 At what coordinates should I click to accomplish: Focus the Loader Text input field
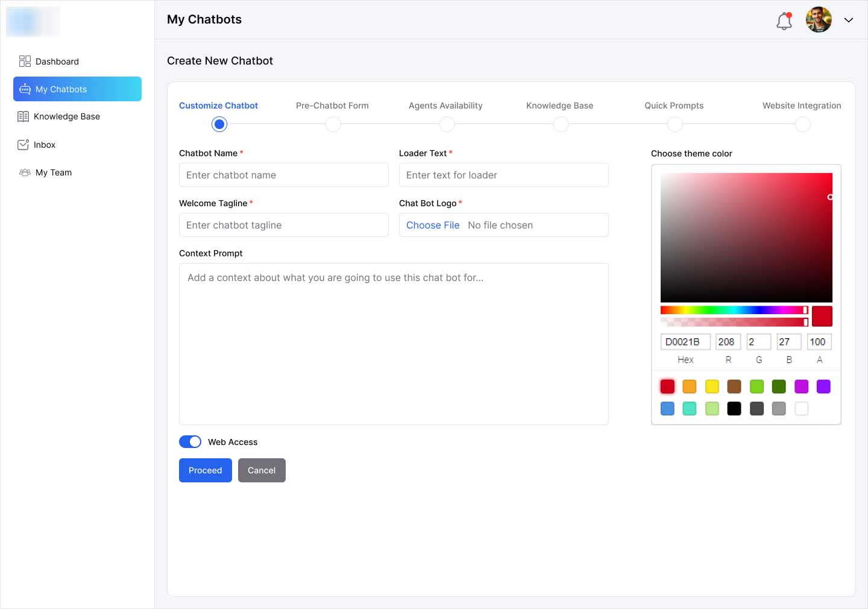tap(504, 175)
